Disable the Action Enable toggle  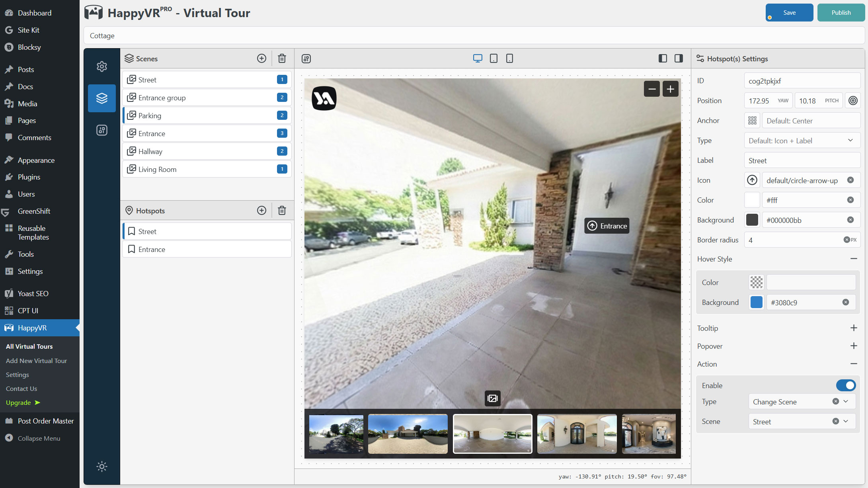pos(846,385)
